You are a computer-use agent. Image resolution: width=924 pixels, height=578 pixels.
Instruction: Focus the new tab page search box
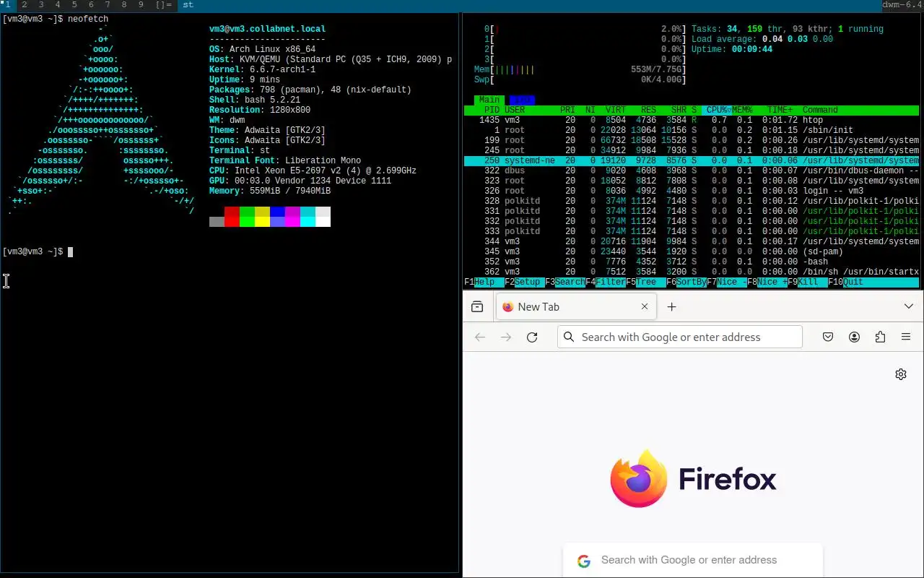click(693, 560)
